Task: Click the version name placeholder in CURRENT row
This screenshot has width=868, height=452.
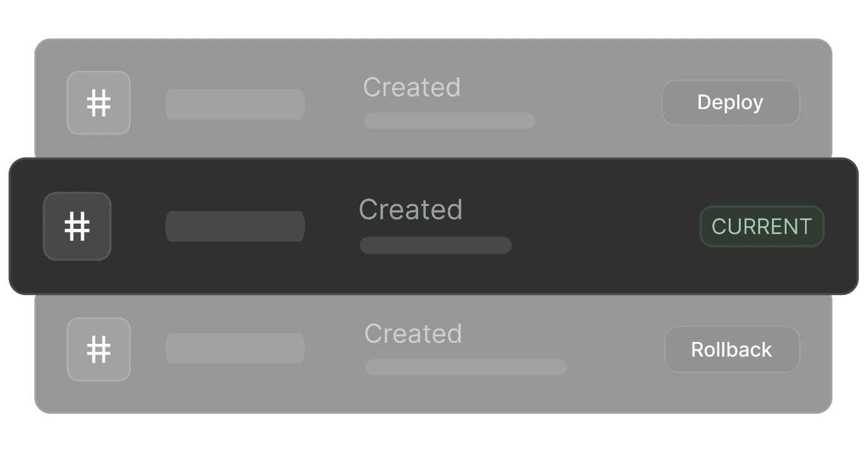Action: coord(234,226)
